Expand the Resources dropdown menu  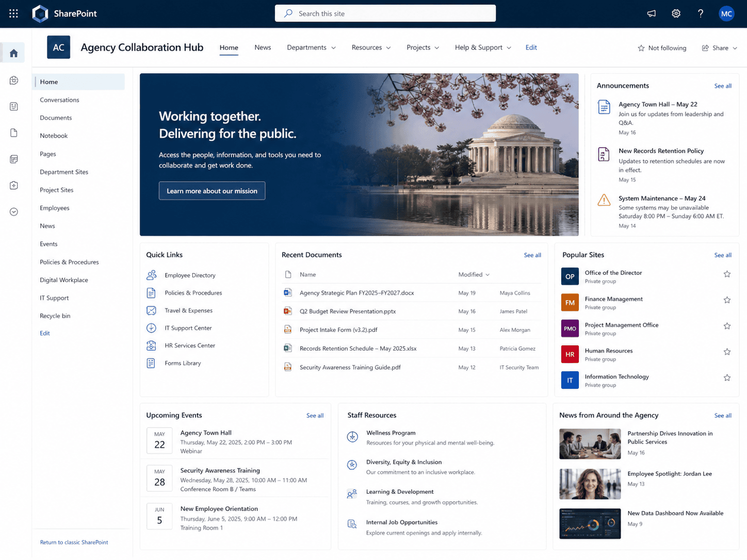(371, 47)
